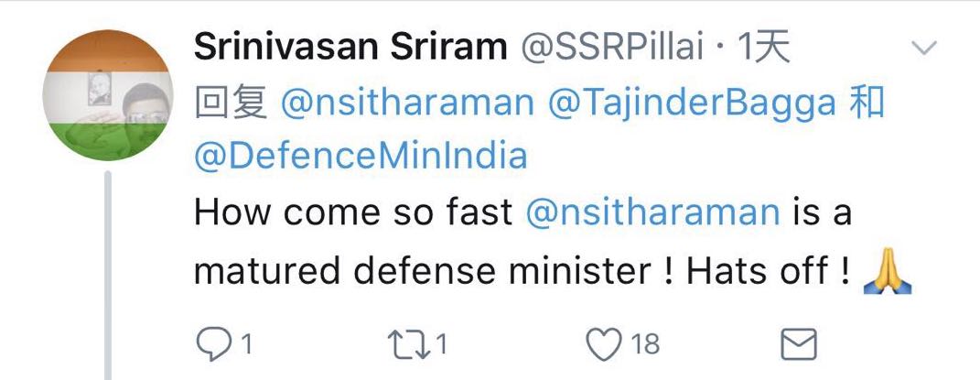Retweet this tweet using the arrows icon
The image size is (980, 380).
(409, 344)
